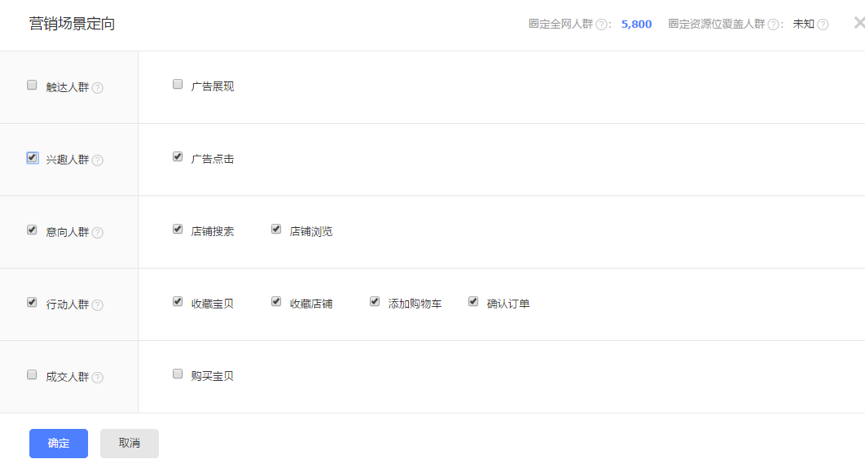Click the 营销场景定向 dialog title
Image resolution: width=865 pixels, height=464 pixels.
point(72,24)
